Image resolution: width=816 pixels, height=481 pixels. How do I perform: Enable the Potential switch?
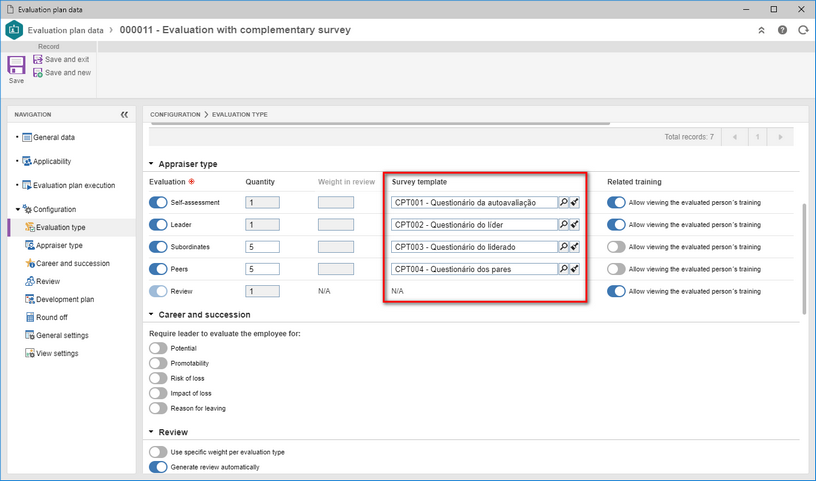click(x=158, y=348)
